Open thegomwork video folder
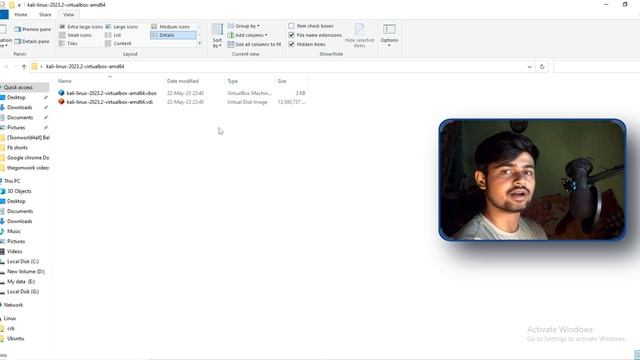 (x=28, y=167)
